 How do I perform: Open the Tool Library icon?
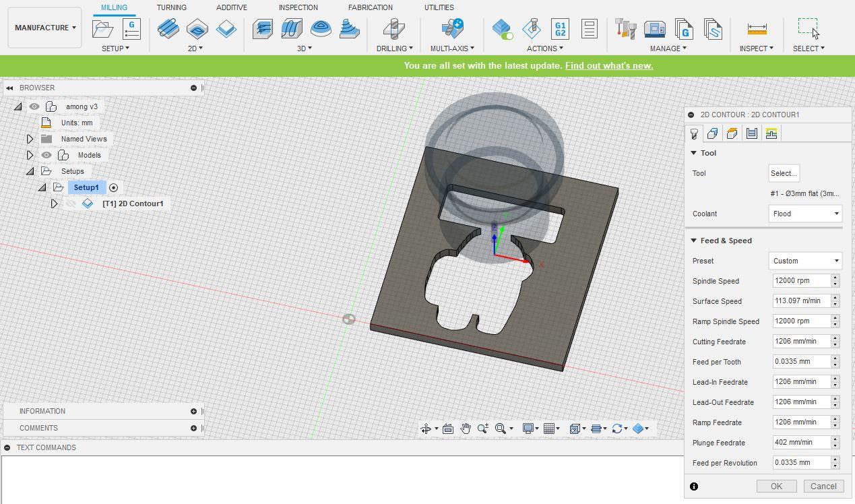(x=626, y=29)
